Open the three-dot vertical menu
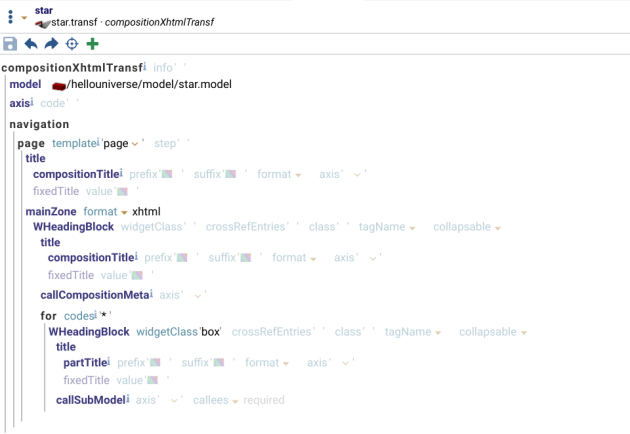630x434 pixels. [10, 16]
